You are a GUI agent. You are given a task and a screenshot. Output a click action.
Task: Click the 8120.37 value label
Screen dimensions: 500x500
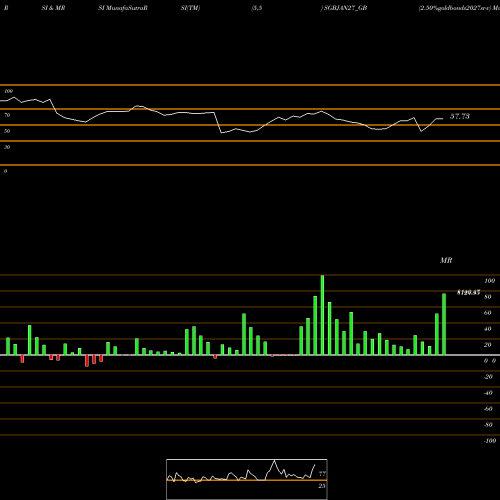pos(468,292)
